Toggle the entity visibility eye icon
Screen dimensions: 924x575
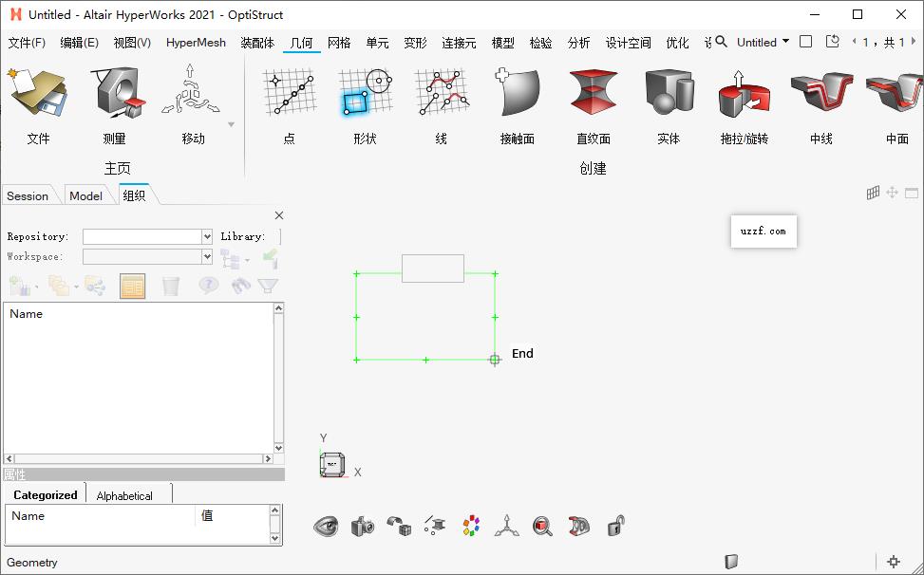[328, 526]
